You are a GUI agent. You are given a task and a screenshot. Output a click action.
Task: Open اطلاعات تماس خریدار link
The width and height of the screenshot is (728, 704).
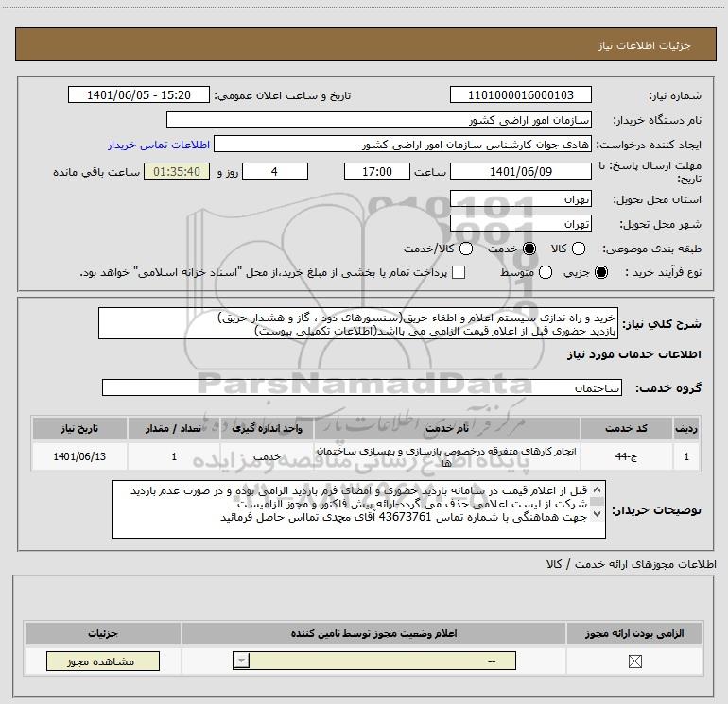click(x=159, y=146)
